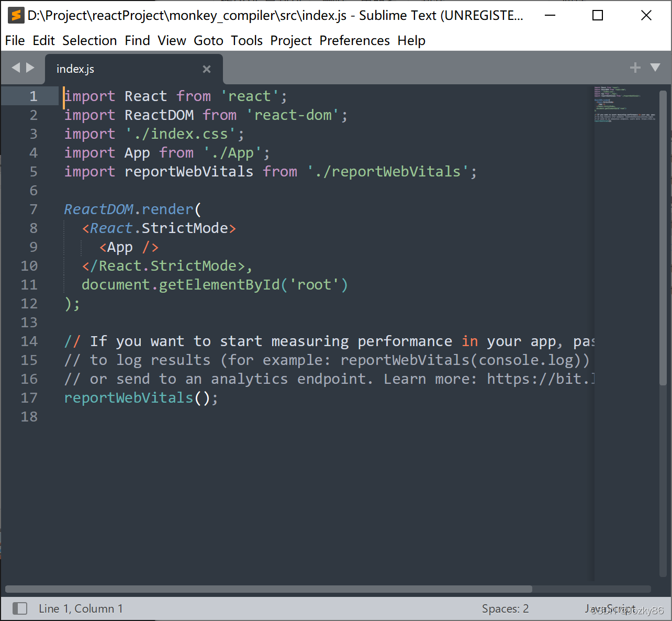Viewport: 672px width, 621px height.
Task: Maximize the Sublime Text window
Action: pyautogui.click(x=598, y=15)
